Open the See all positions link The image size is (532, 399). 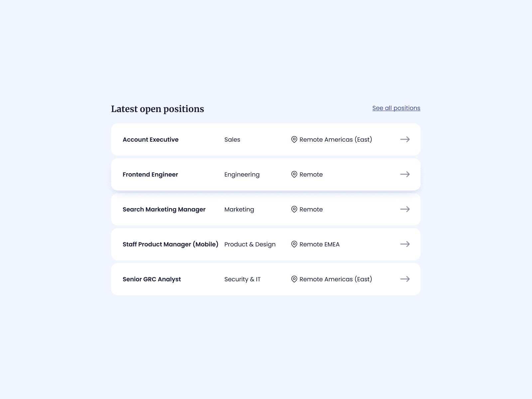click(396, 108)
